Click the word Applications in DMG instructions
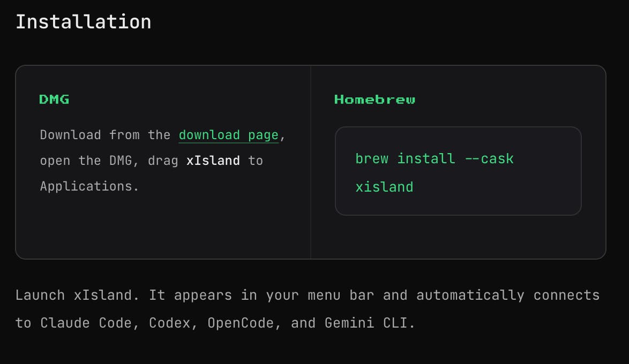This screenshot has width=629, height=364. tap(86, 186)
